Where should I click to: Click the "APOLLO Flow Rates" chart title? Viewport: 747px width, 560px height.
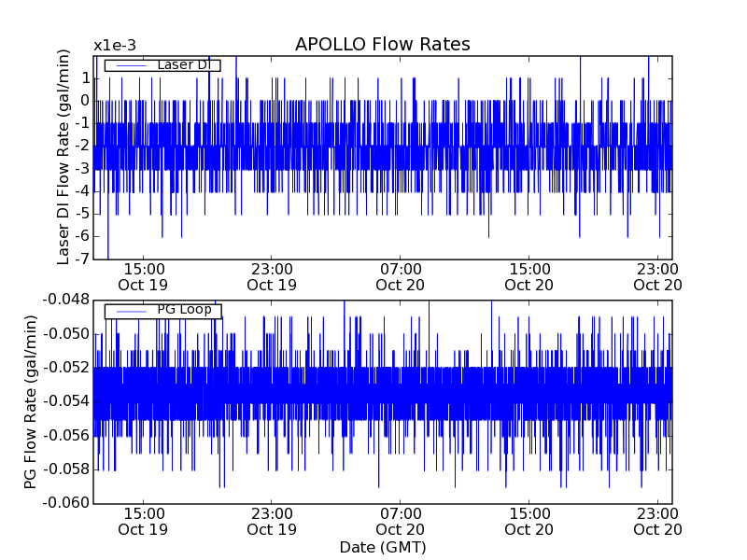click(383, 44)
